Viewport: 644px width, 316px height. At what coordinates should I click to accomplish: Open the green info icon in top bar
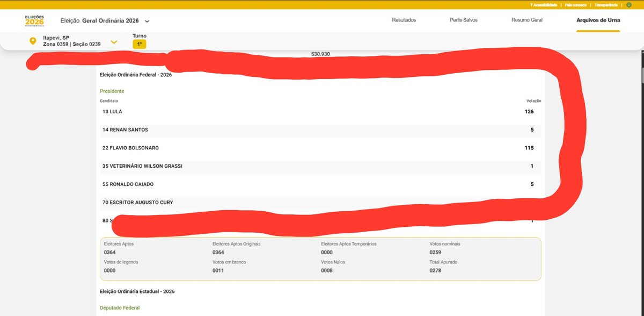628,5
